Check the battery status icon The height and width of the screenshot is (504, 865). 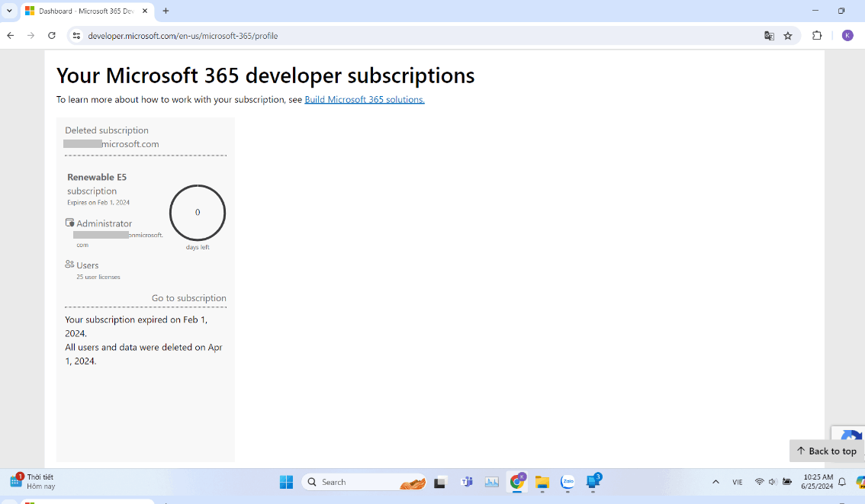[787, 482]
